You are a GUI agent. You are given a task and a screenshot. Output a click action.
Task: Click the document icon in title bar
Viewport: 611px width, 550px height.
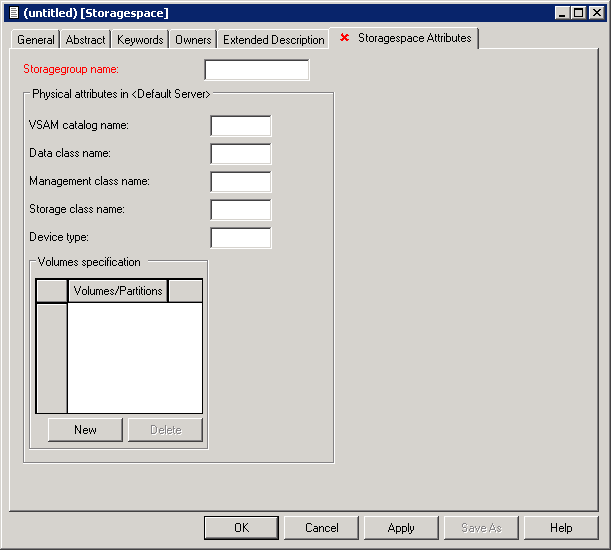pos(14,13)
